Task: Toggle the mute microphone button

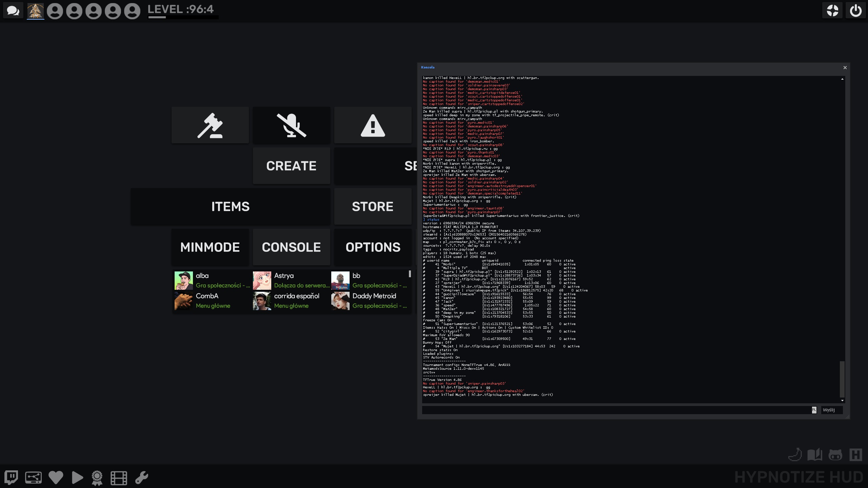Action: 291,125
